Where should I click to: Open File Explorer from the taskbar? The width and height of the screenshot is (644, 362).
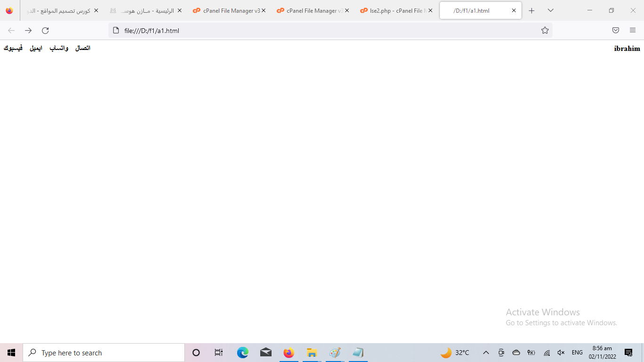[312, 353]
